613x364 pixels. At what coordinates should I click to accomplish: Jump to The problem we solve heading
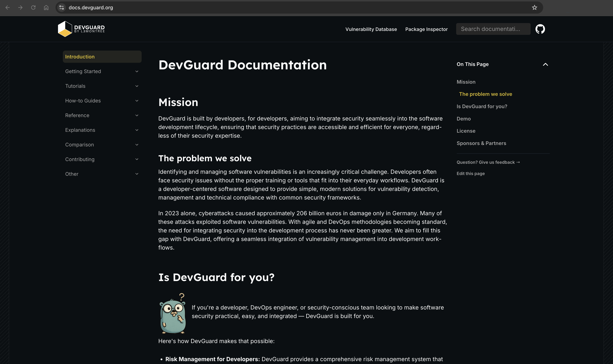pos(485,94)
